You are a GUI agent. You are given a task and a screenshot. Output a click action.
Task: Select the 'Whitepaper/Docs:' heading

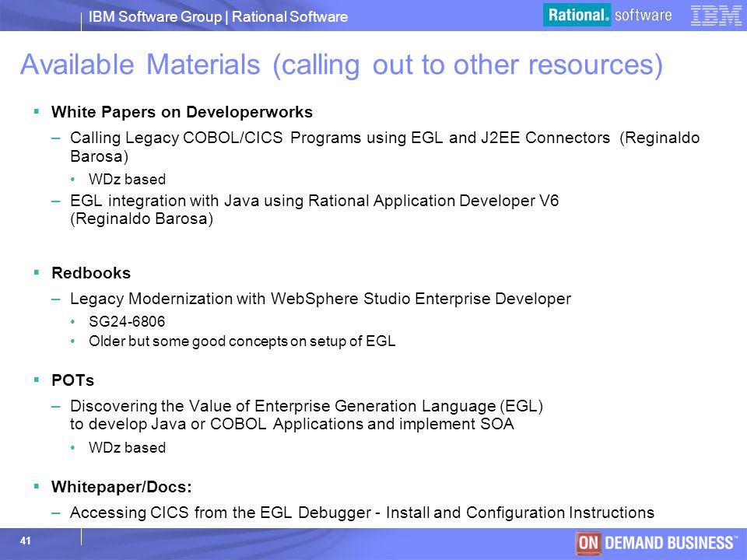point(121,487)
